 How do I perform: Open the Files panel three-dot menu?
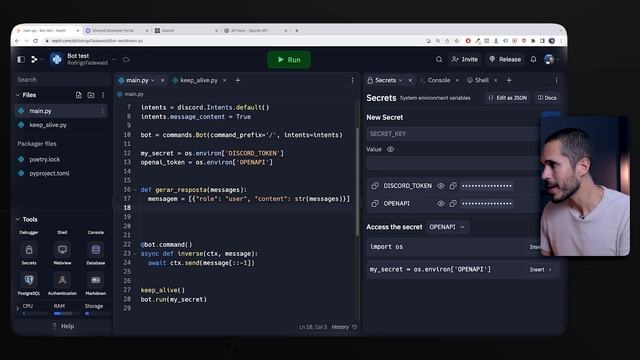tap(103, 95)
